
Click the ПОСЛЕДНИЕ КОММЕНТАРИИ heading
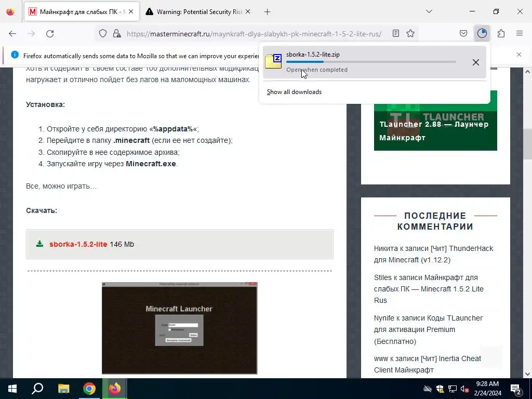point(435,221)
